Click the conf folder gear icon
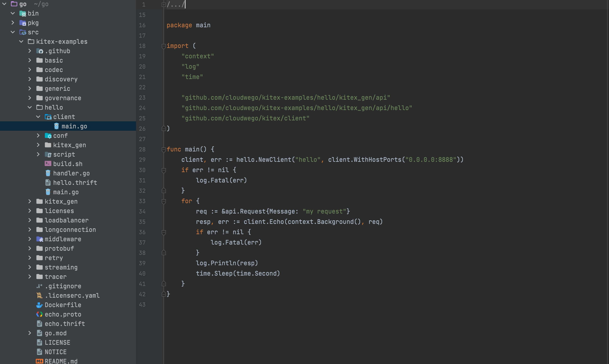This screenshot has width=609, height=364. (48, 136)
